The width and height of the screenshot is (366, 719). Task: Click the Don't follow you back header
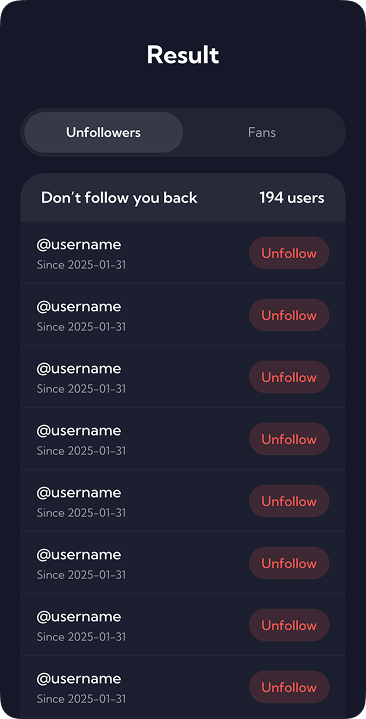pos(119,198)
